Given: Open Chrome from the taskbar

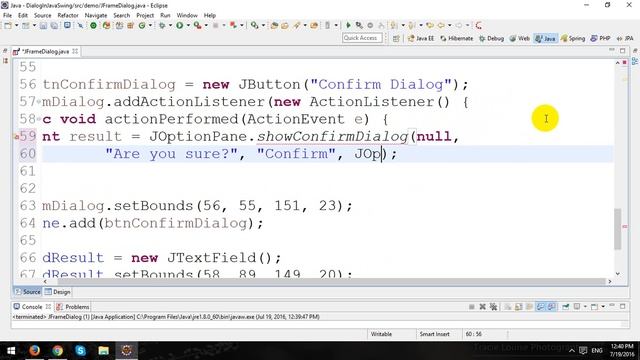Looking at the screenshot, I should (x=58, y=350).
